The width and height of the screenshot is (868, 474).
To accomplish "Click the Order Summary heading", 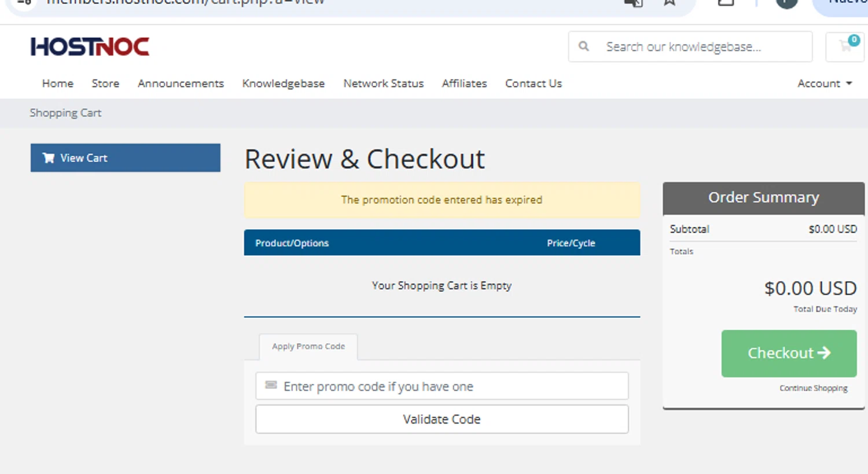I will (x=764, y=197).
